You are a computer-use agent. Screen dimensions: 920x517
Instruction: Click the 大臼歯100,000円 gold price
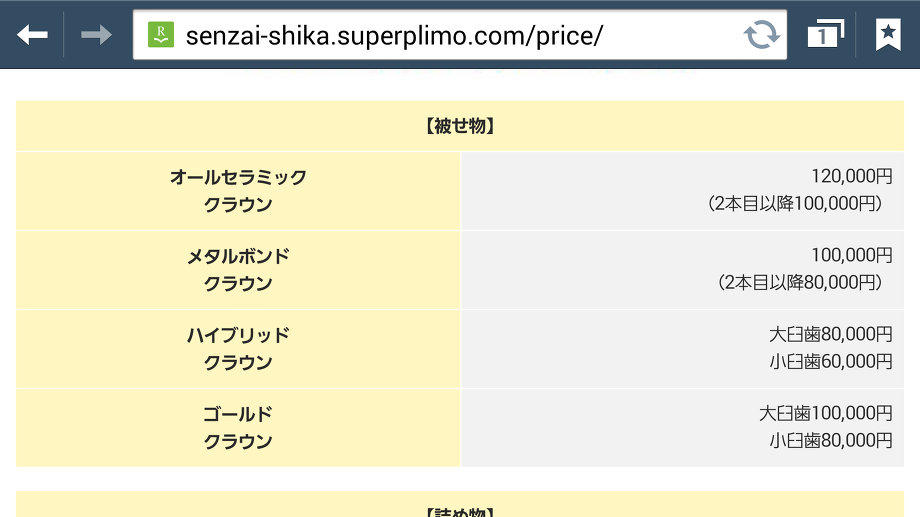[826, 414]
